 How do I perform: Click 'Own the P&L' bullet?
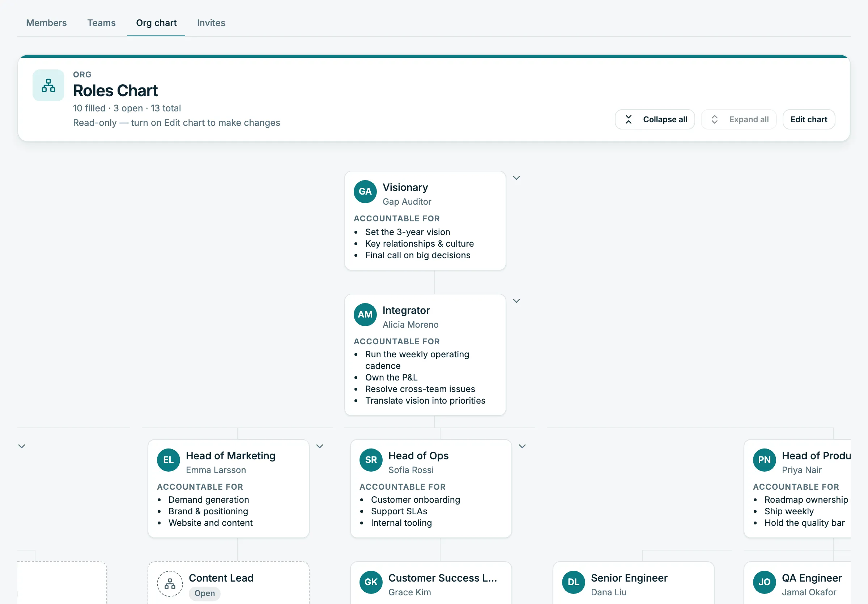tap(391, 378)
